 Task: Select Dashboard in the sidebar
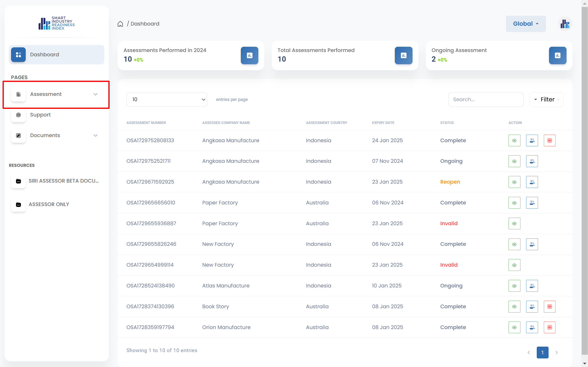pos(56,55)
